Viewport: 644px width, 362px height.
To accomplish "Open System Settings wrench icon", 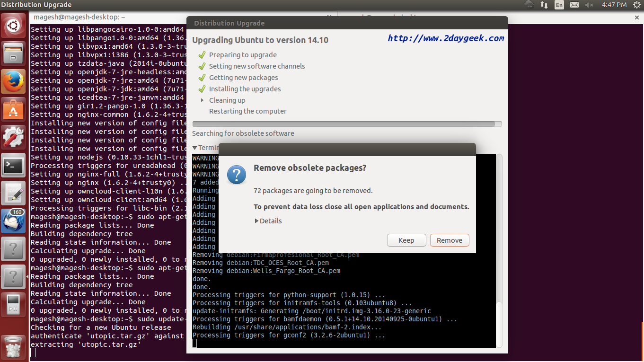I will 13,137.
